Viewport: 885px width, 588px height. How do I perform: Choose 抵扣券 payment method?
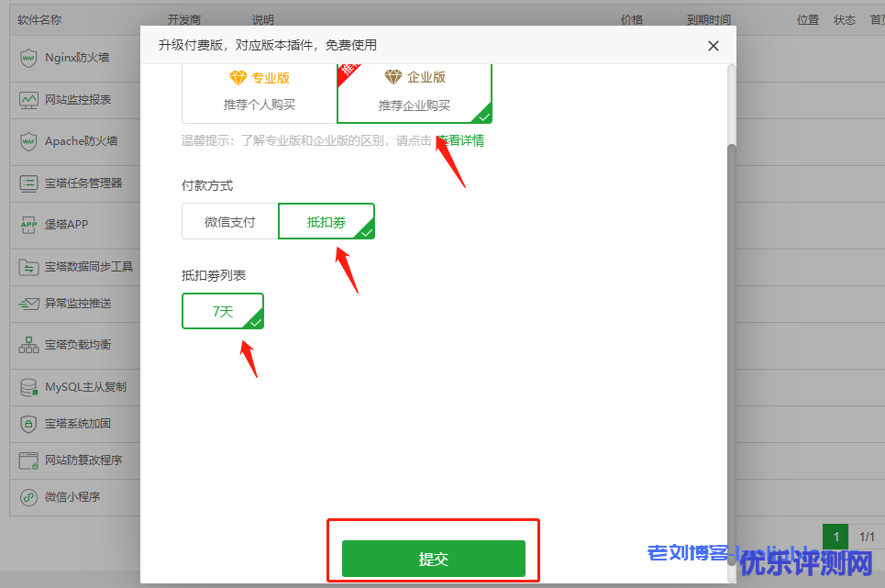(x=326, y=222)
